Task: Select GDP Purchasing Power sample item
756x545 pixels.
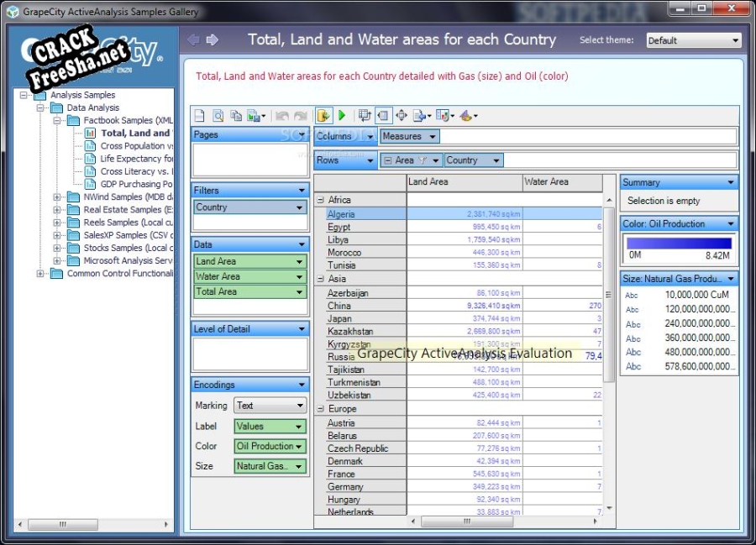Action: (136, 184)
